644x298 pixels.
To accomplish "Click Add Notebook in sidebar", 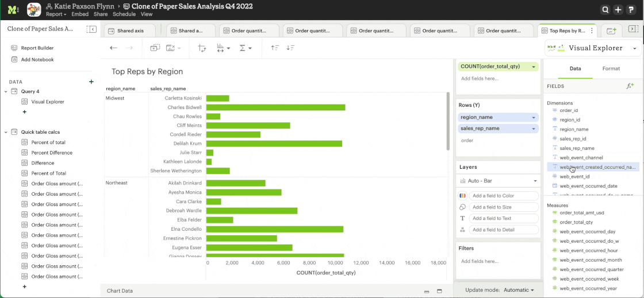I will pyautogui.click(x=37, y=60).
